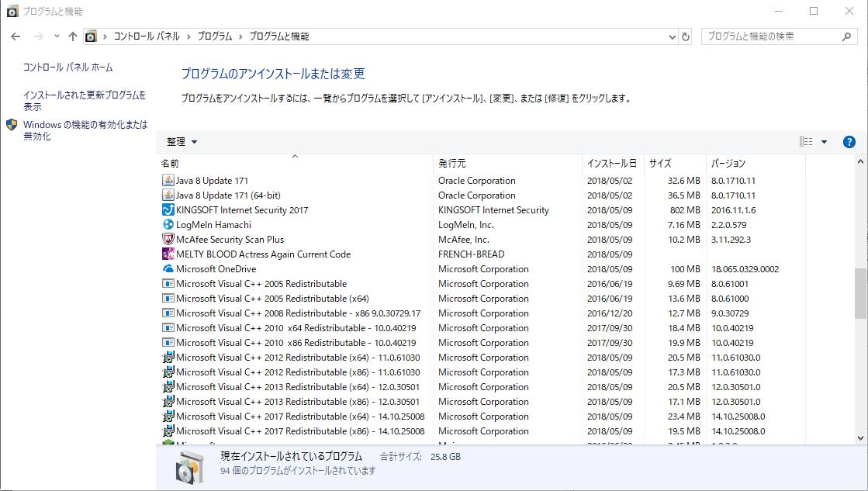868x491 pixels.
Task: Click the Java 8 Update 171 (64-bit) icon
Action: coord(168,195)
